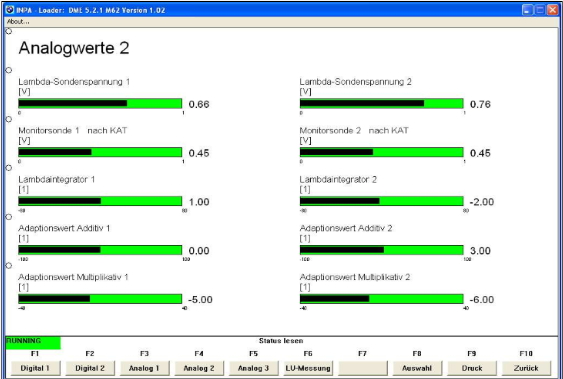The height and width of the screenshot is (379, 563).
Task: Select the -5.00 Multiplikativ 1 value
Action: tap(200, 300)
